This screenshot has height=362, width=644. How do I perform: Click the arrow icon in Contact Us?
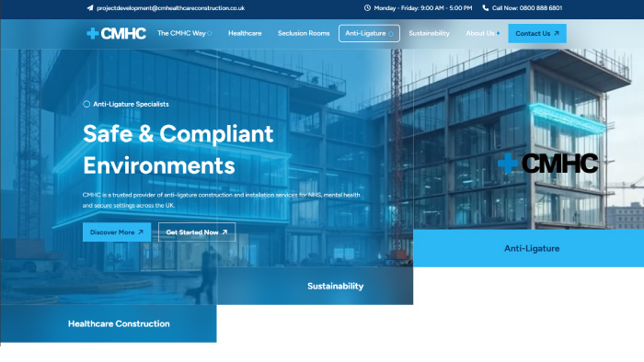[x=556, y=33]
